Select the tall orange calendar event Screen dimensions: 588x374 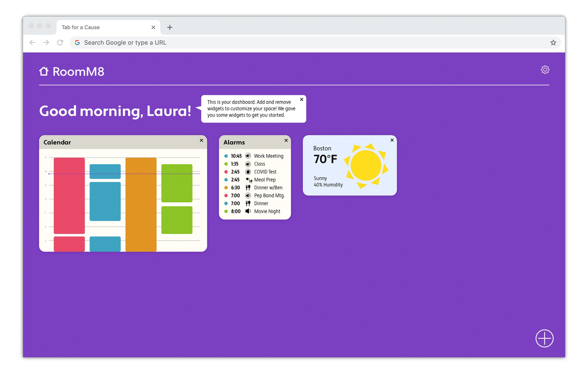[141, 204]
